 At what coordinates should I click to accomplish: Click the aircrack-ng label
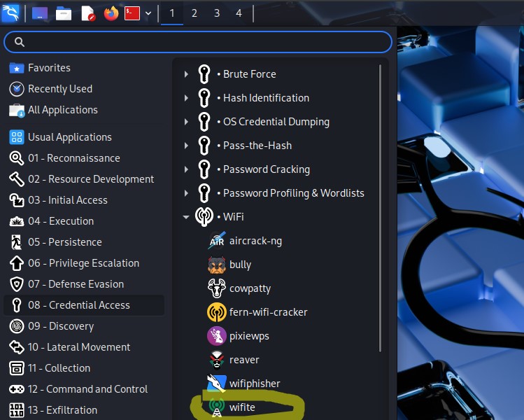pyautogui.click(x=255, y=241)
